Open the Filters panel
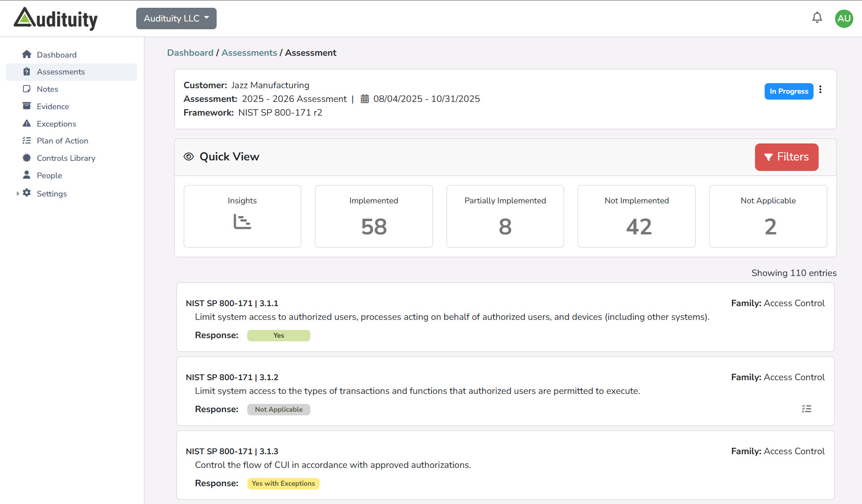Viewport: 862px width, 504px height. (x=786, y=157)
